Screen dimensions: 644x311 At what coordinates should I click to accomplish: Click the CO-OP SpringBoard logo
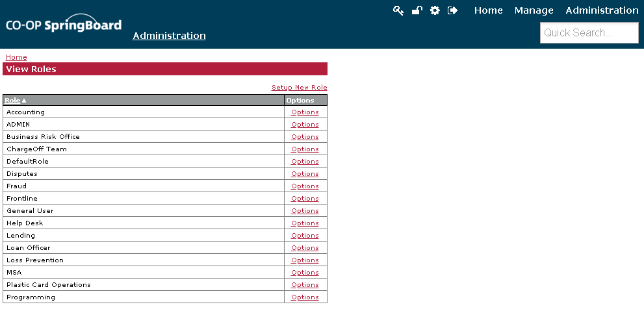(64, 23)
